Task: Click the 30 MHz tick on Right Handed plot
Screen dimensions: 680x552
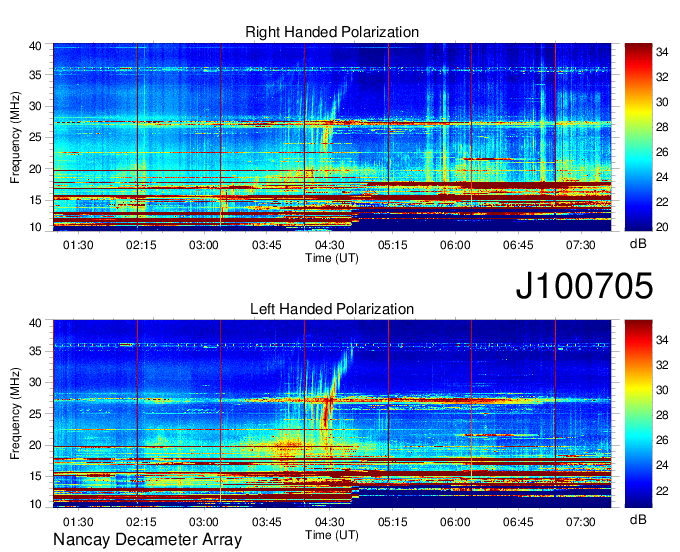Action: coord(35,106)
